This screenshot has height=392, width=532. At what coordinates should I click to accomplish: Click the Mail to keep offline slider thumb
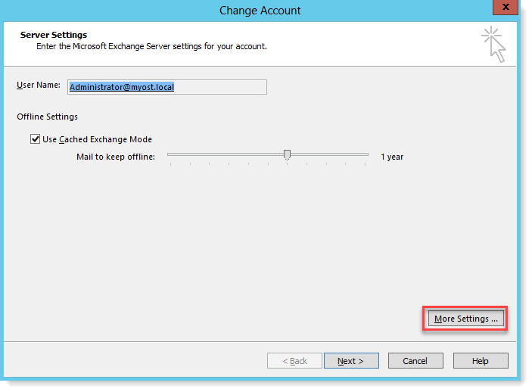[287, 155]
